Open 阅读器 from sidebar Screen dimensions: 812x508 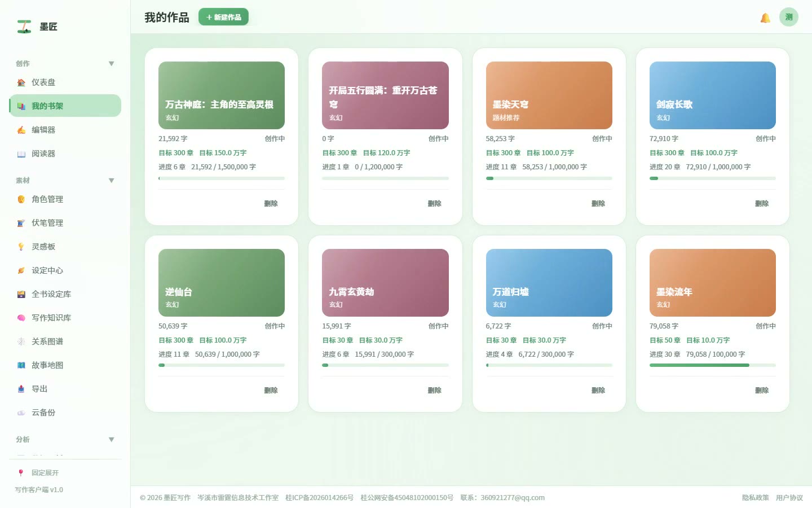tap(65, 154)
